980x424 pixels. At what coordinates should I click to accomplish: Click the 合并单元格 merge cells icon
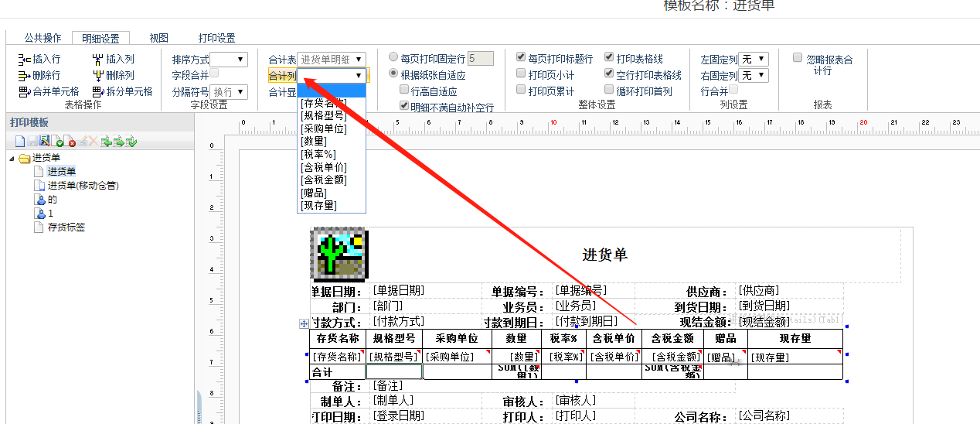point(23,91)
